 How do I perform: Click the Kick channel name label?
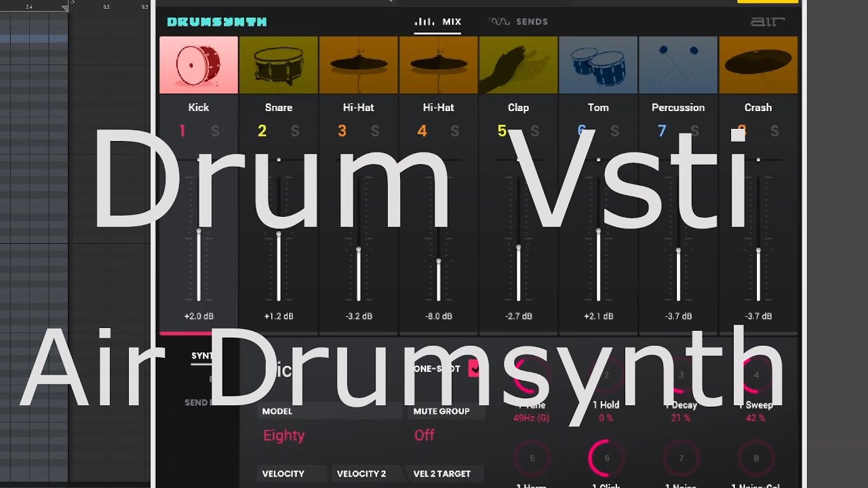[x=199, y=107]
